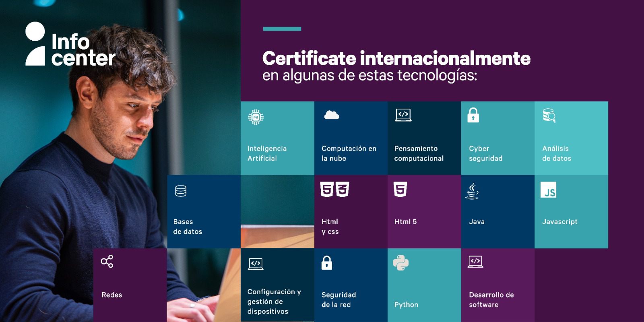This screenshot has height=322, width=644.
Task: Click the single HTML5 shield icon
Action: 400,190
